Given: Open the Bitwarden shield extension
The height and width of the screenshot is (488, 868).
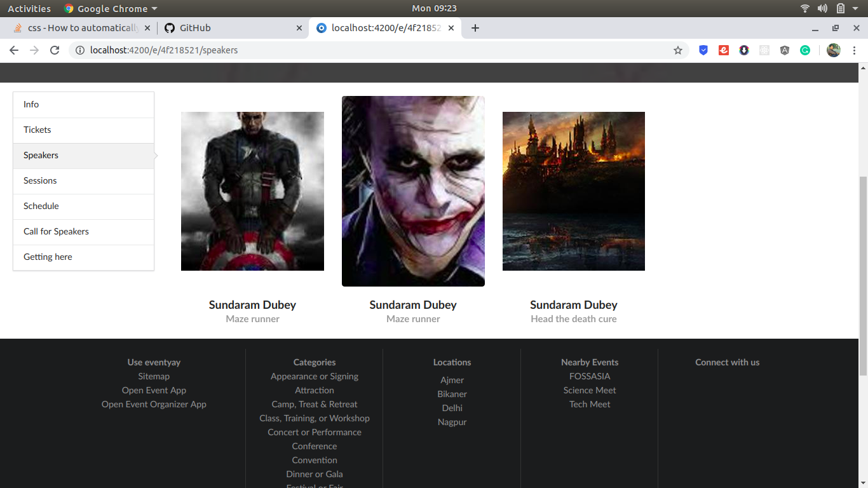Looking at the screenshot, I should point(703,50).
